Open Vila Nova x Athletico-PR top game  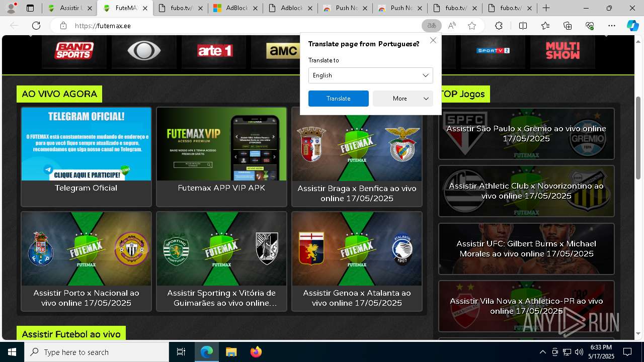(526, 306)
